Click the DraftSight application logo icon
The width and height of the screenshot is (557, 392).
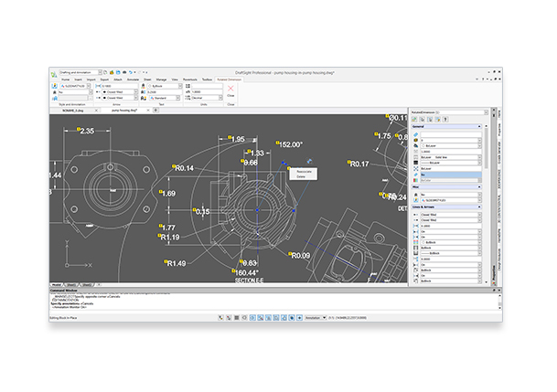click(x=54, y=75)
